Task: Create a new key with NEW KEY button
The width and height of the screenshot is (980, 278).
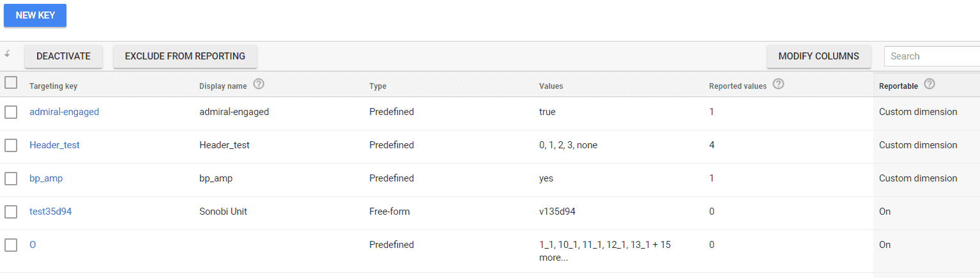Action: tap(35, 15)
